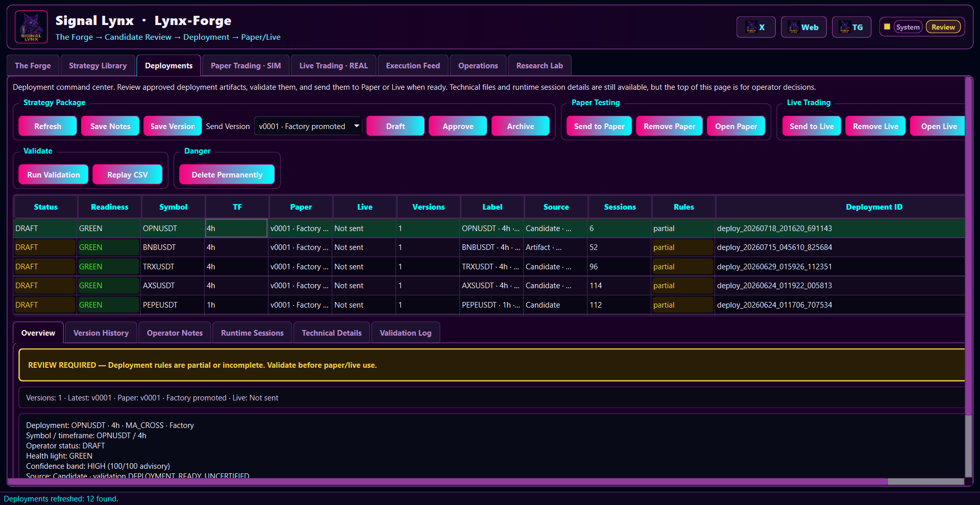Open the Operator Notes sub-tab
This screenshot has width=980, height=505.
pos(175,333)
